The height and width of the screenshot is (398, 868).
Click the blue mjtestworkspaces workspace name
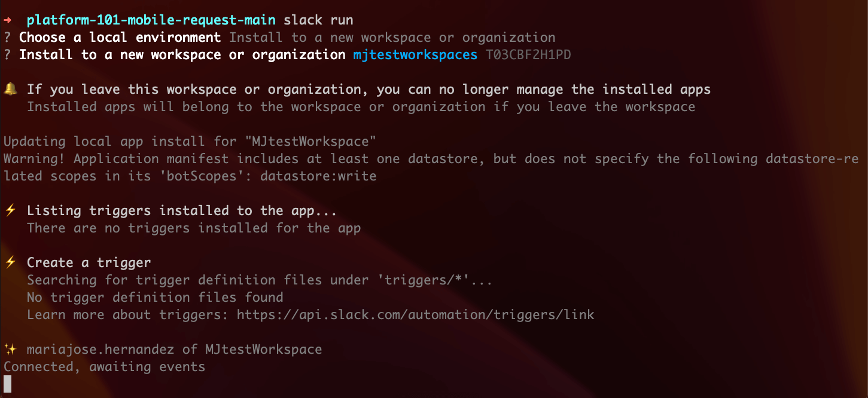415,55
